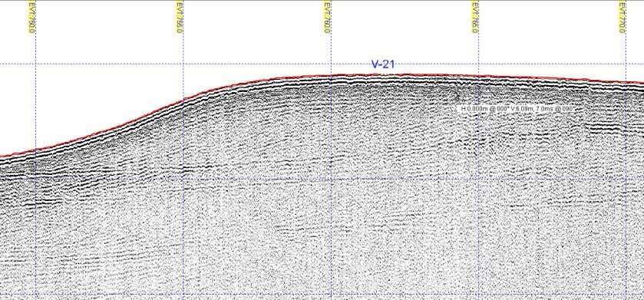This screenshot has height=300, width=644.
Task: Select the EVT:755.0 event marker label
Action: (x=180, y=17)
